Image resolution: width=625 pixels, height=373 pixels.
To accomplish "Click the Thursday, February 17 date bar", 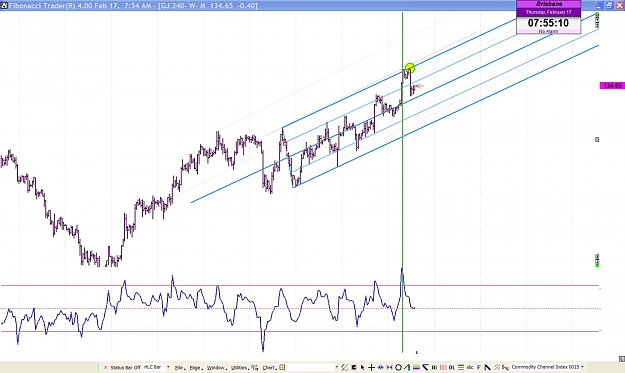I will 548,12.
